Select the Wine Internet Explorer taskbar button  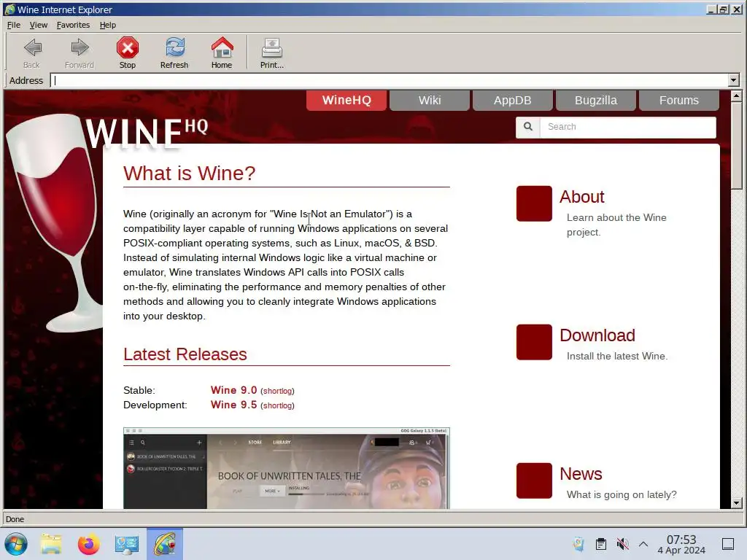tap(165, 544)
